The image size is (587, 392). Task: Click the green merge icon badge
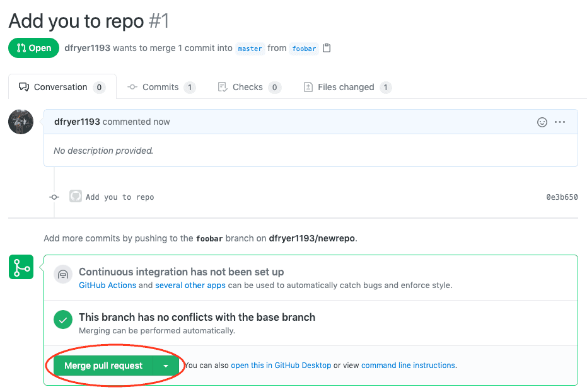click(21, 268)
